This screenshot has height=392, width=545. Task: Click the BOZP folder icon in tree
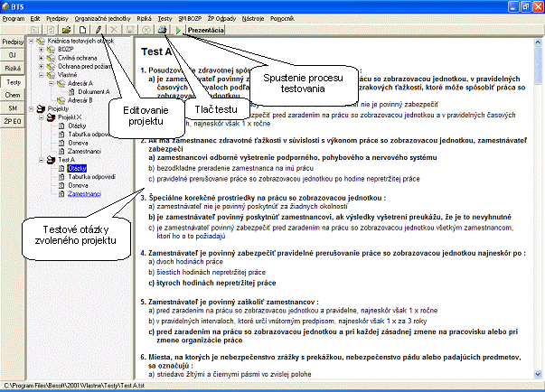52,50
